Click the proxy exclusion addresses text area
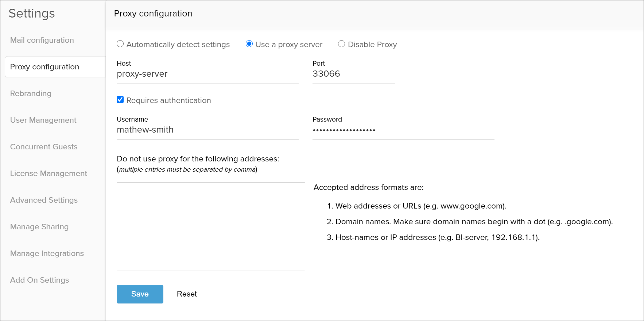Screen dimensions: 644x321 click(211, 226)
